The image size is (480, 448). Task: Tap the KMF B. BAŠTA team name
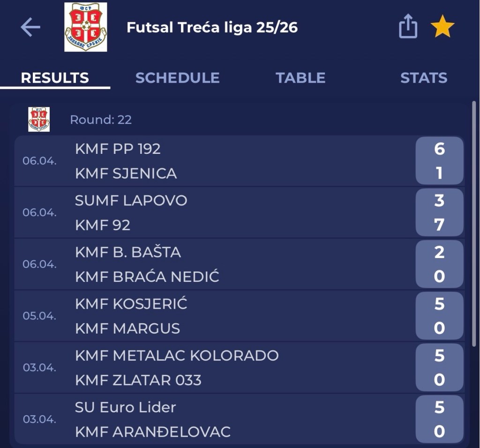point(128,252)
